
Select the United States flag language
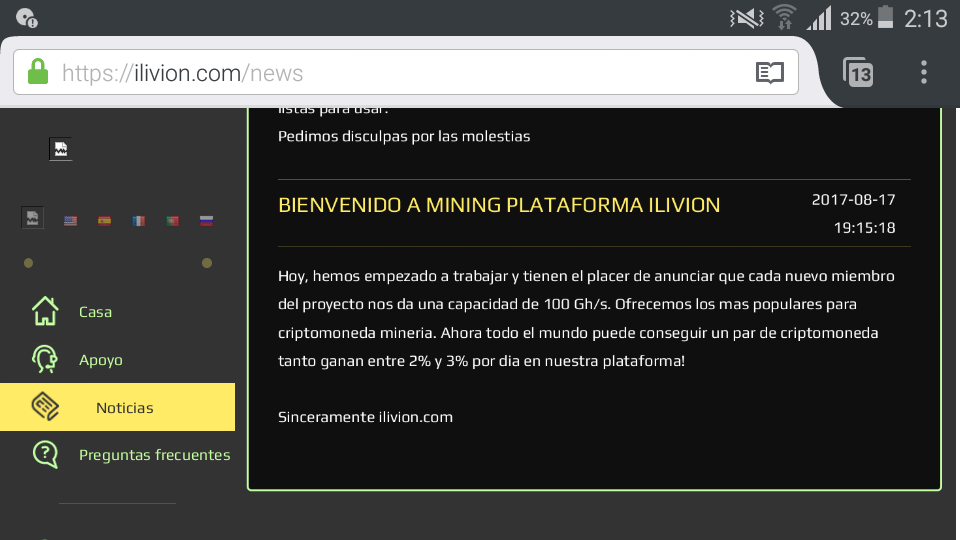pos(70,221)
